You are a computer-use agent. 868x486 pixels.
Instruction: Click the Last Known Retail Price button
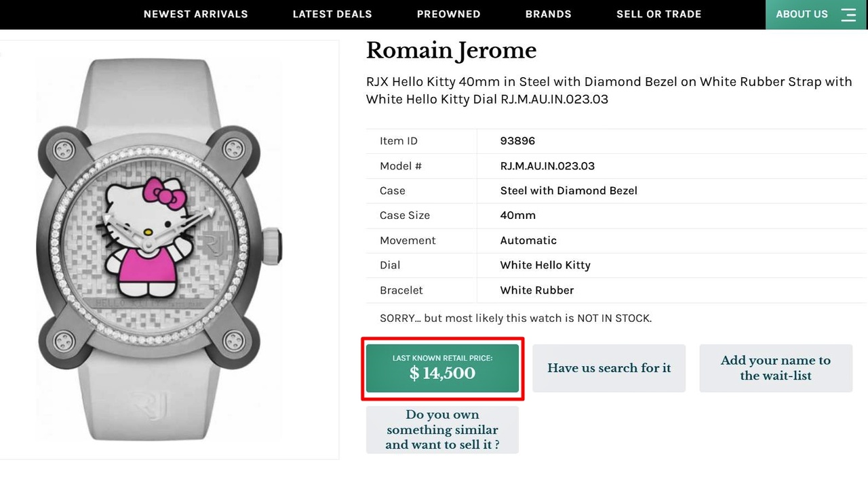442,368
